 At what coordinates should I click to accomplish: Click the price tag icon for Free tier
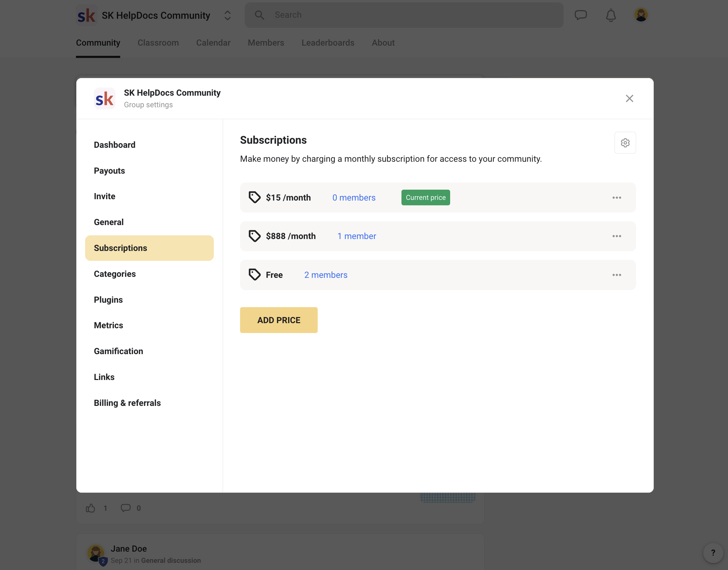pyautogui.click(x=254, y=274)
